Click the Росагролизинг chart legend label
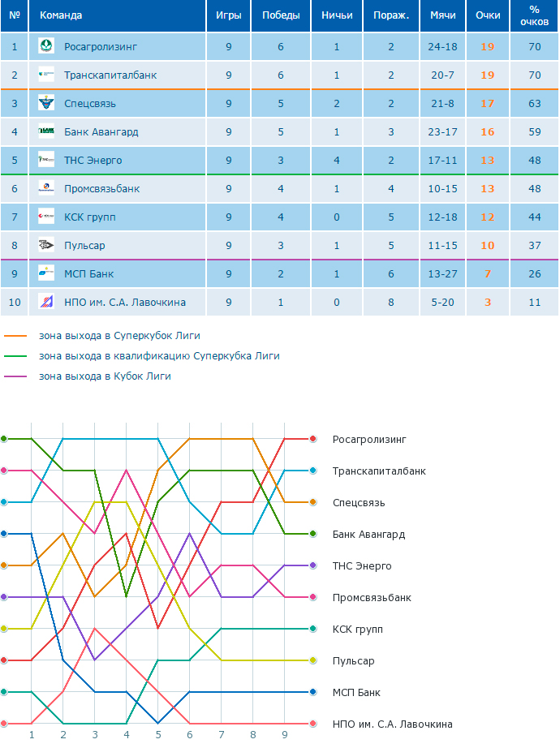This screenshot has height=748, width=560. [369, 440]
